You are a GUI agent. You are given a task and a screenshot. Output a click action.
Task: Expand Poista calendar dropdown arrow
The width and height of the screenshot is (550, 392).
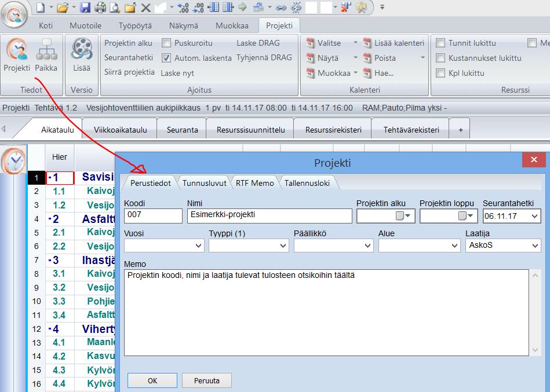pyautogui.click(x=422, y=57)
